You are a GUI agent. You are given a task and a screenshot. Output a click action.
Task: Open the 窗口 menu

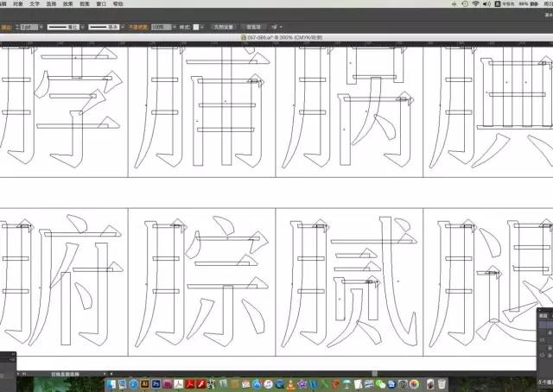(102, 4)
